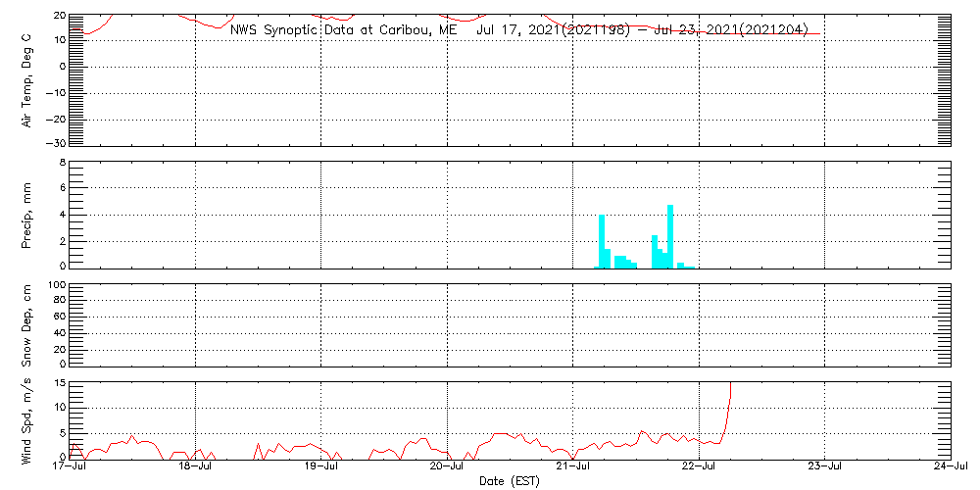The image size is (980, 490).
Task: Click the '15' tick on the wind speed axis
Action: [x=60, y=383]
